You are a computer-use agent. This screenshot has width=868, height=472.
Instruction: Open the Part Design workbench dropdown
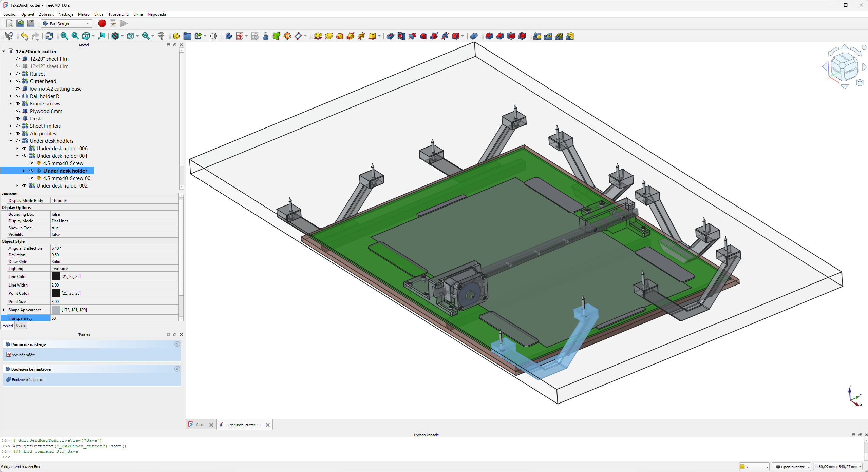[67, 23]
